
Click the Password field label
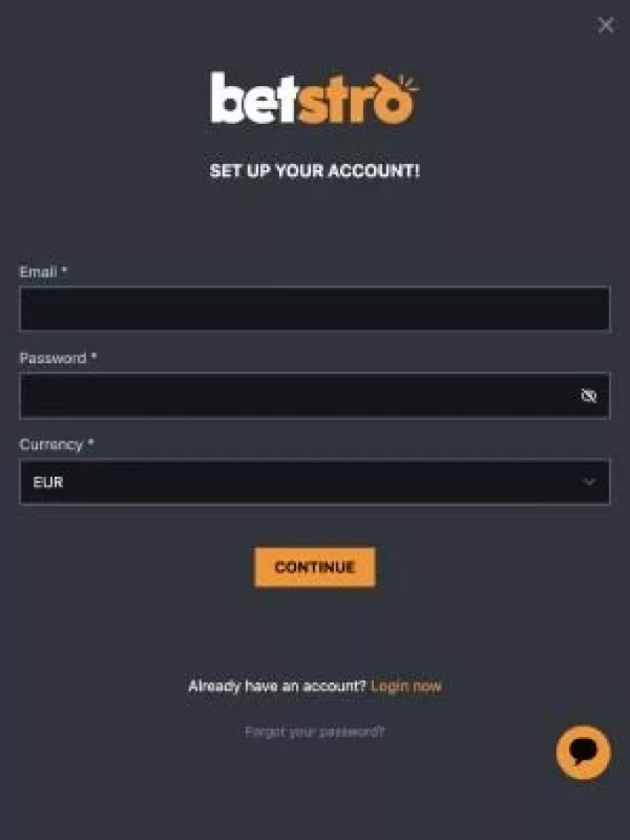tap(53, 358)
